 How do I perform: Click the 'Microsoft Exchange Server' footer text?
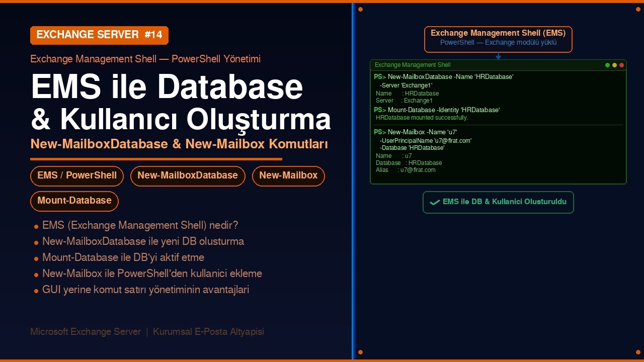pyautogui.click(x=86, y=332)
